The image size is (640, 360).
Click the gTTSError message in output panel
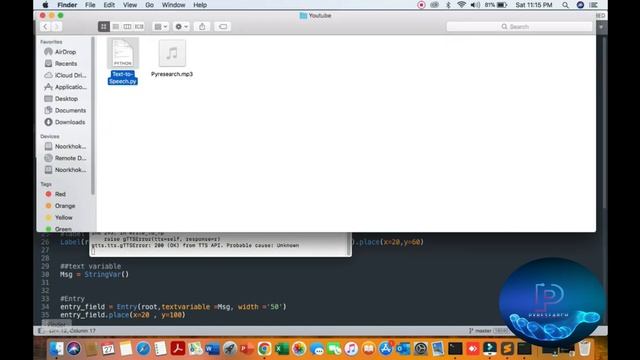tap(195, 245)
